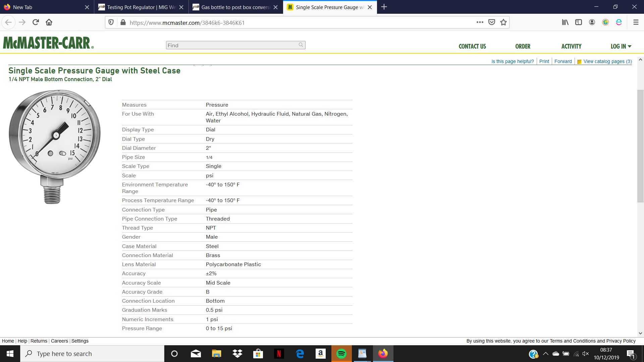The width and height of the screenshot is (644, 362).
Task: Open page actions three-dot menu
Action: (x=480, y=22)
